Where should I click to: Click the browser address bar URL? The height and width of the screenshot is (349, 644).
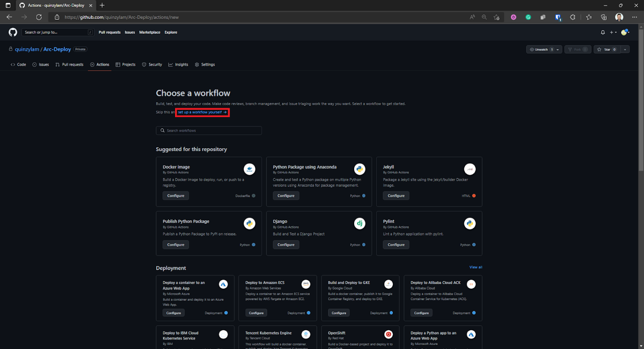122,17
